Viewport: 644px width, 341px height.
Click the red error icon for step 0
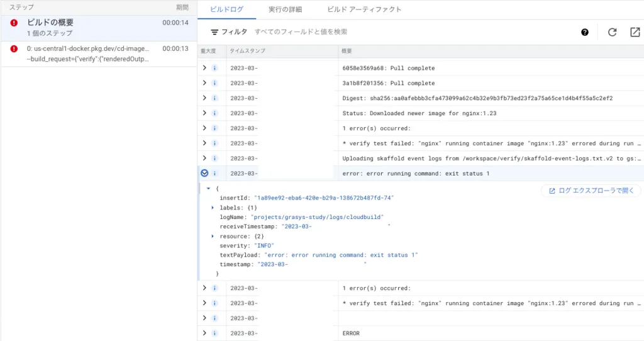coord(14,48)
